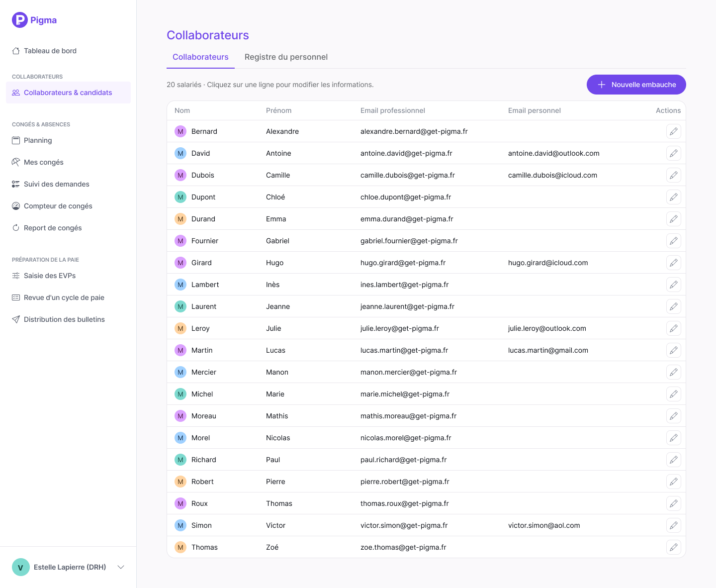Click the Email personnel column header
This screenshot has width=716, height=588.
(535, 110)
